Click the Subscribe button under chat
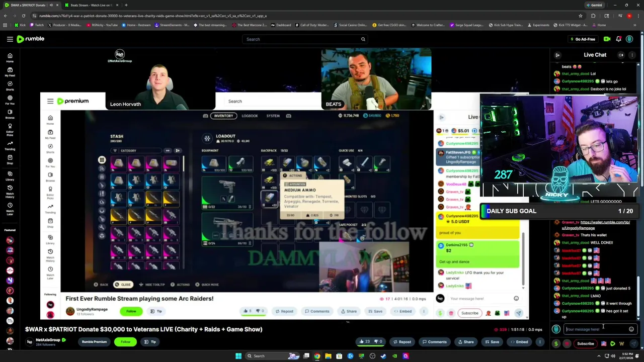This screenshot has width=644, height=362. coord(585,344)
